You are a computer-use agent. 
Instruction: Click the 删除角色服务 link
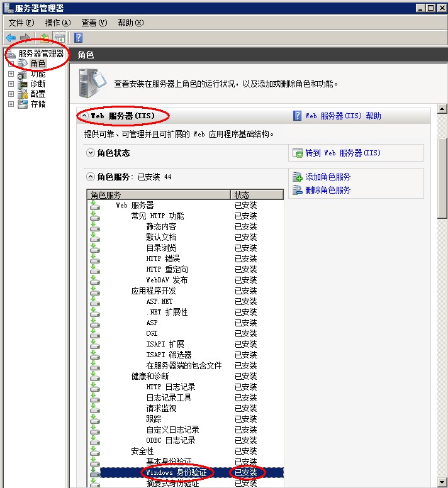tap(328, 190)
